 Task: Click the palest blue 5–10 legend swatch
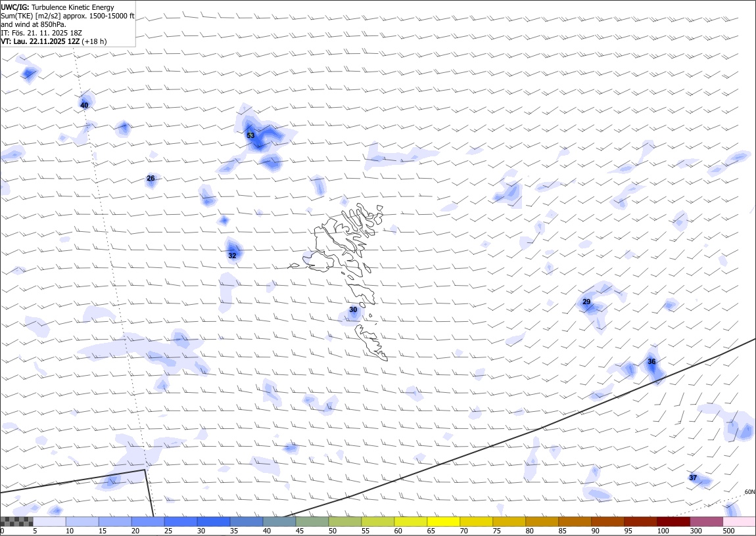(x=50, y=522)
